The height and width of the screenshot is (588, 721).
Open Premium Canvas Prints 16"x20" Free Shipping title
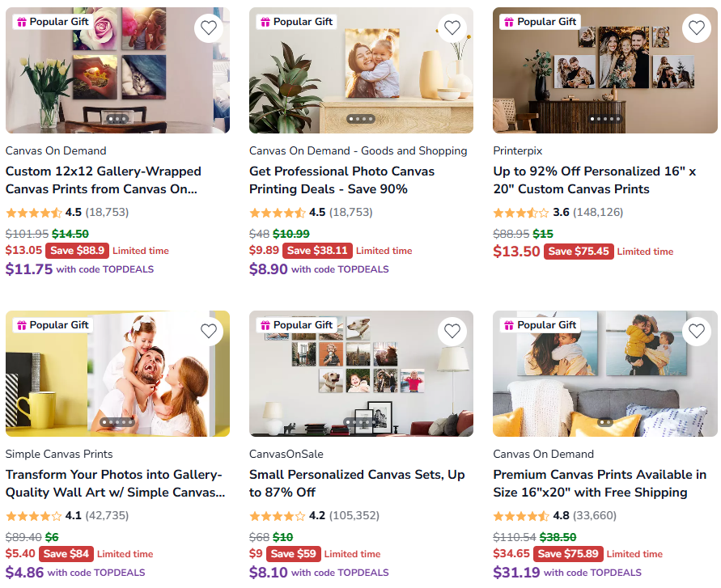coord(600,483)
